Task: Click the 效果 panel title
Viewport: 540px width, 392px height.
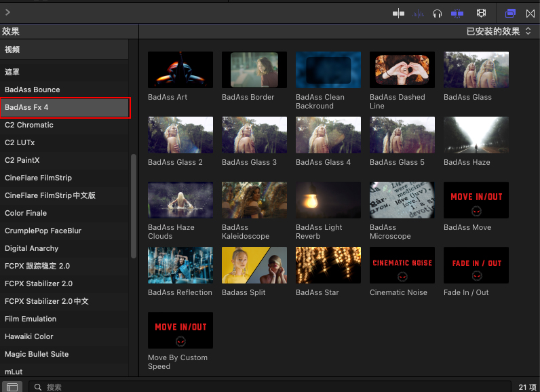Action: [x=11, y=31]
